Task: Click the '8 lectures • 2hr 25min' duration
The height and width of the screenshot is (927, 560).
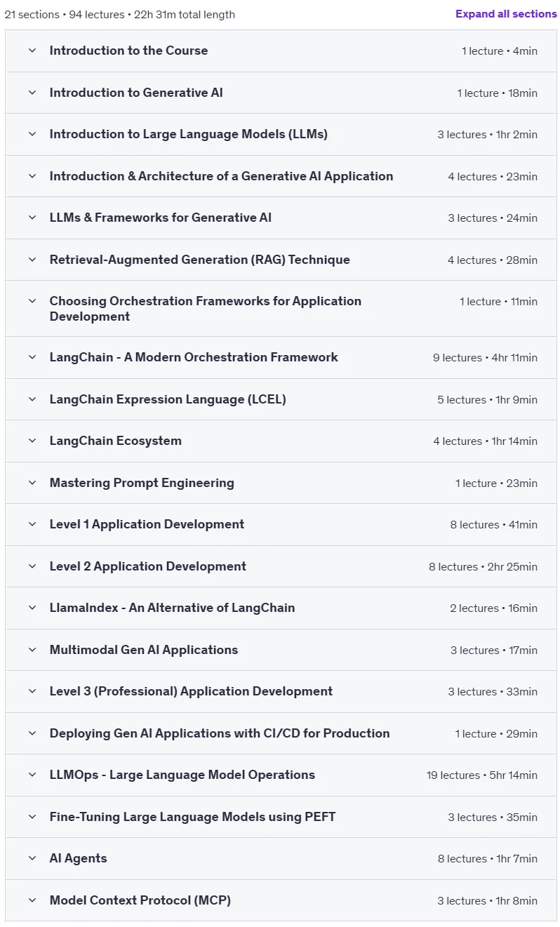Action: click(x=484, y=567)
